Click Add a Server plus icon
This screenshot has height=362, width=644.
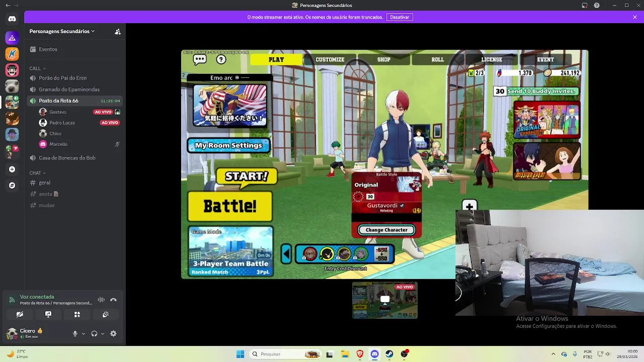point(12,169)
